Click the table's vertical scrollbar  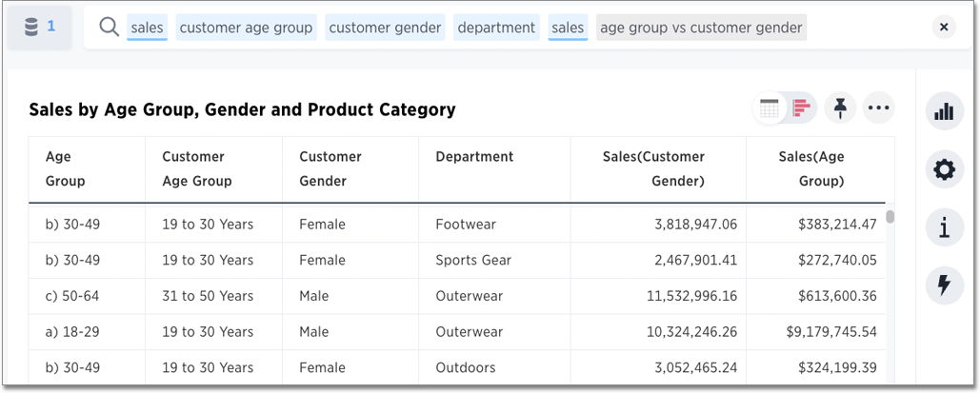click(890, 217)
